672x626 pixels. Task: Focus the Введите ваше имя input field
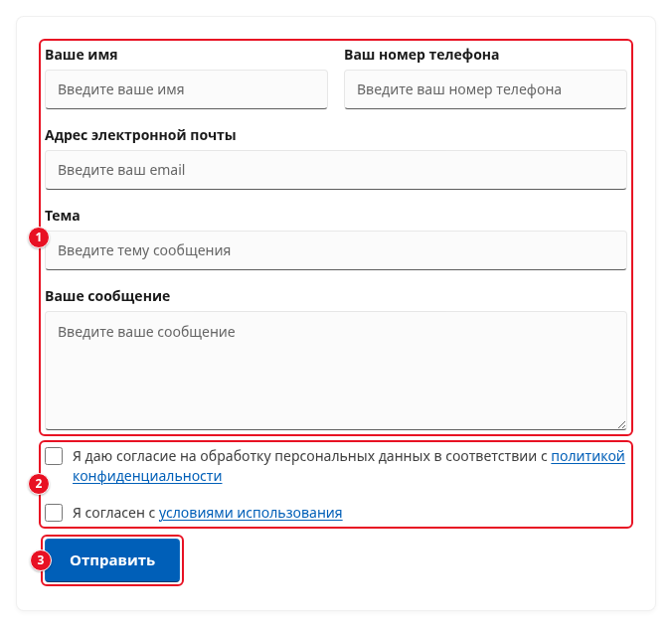(187, 89)
